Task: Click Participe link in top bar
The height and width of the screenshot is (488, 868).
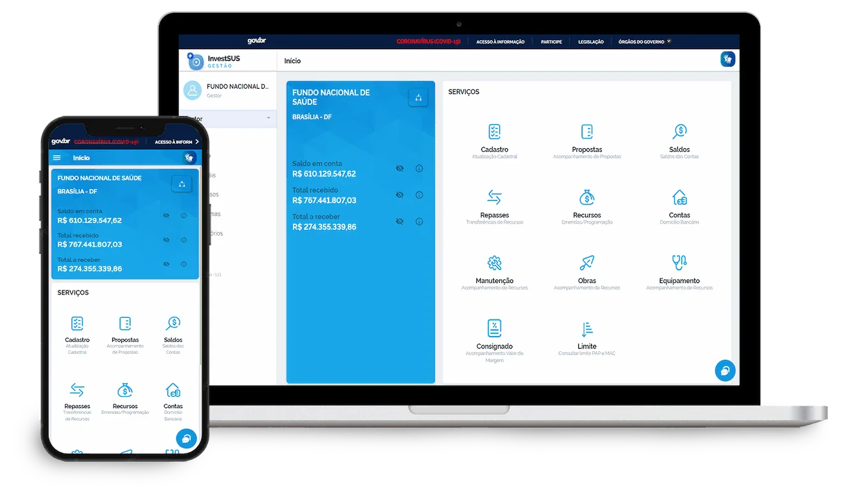Action: [551, 42]
